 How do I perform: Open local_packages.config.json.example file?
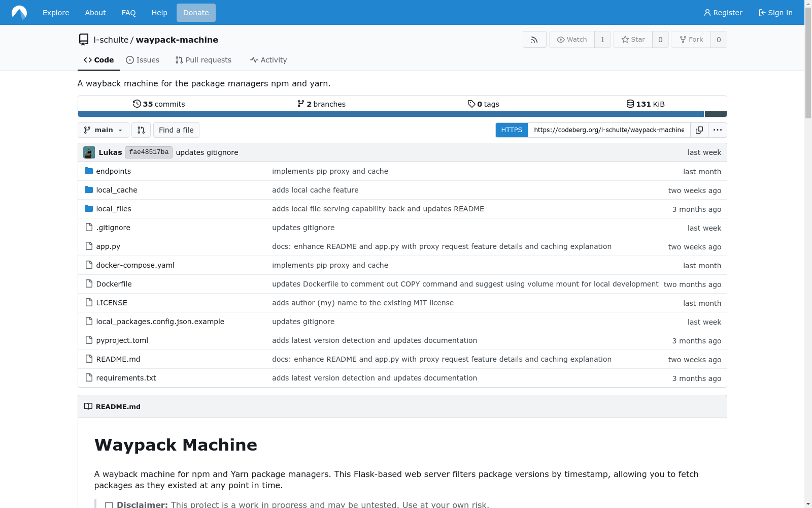pyautogui.click(x=160, y=322)
